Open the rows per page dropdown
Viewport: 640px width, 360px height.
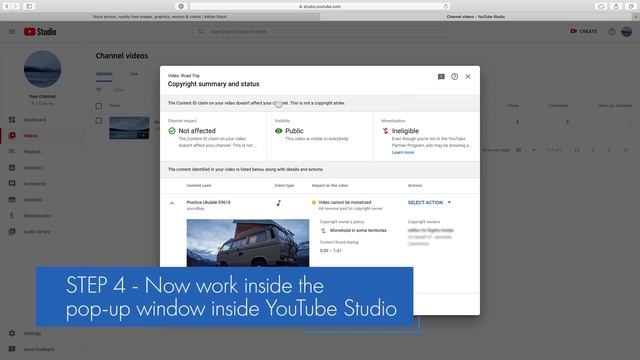click(x=526, y=150)
